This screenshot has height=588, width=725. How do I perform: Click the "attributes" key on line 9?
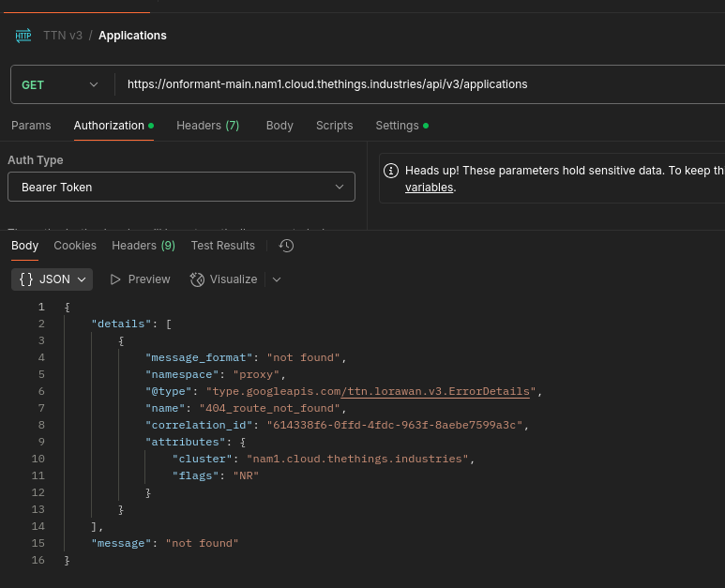click(186, 442)
